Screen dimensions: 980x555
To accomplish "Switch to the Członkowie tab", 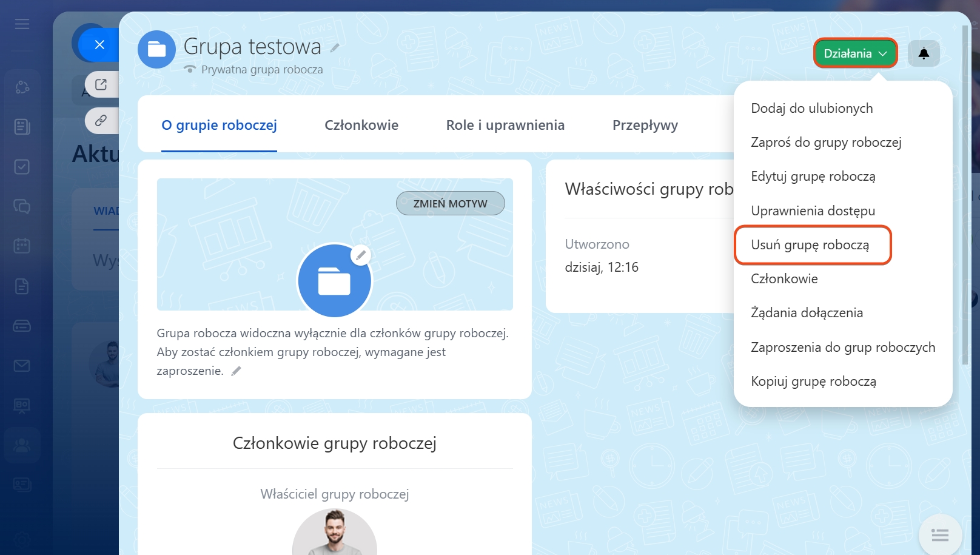I will (x=361, y=125).
